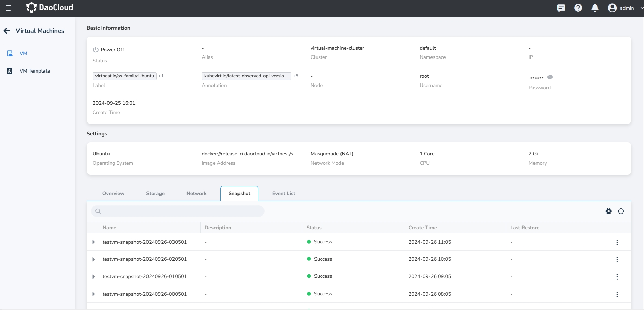644x310 pixels.
Task: Click the help question mark icon
Action: [x=578, y=8]
